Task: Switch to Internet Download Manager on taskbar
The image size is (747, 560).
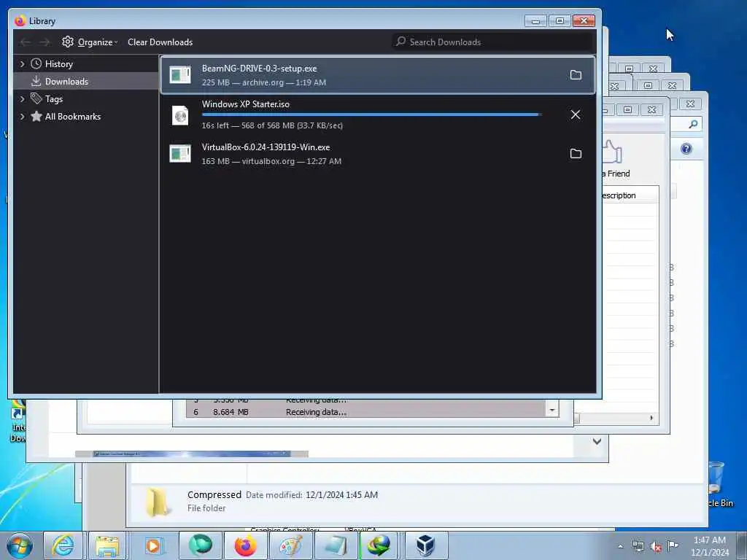Action: (379, 545)
